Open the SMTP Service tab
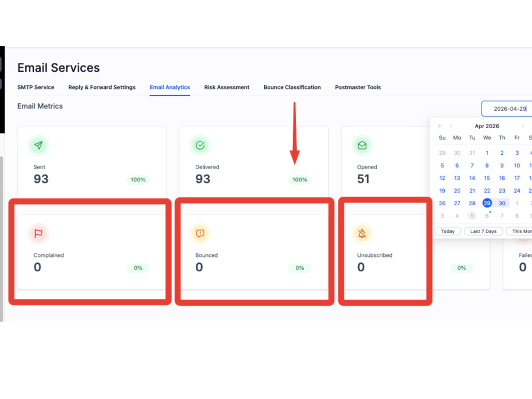The image size is (532, 399). click(36, 87)
